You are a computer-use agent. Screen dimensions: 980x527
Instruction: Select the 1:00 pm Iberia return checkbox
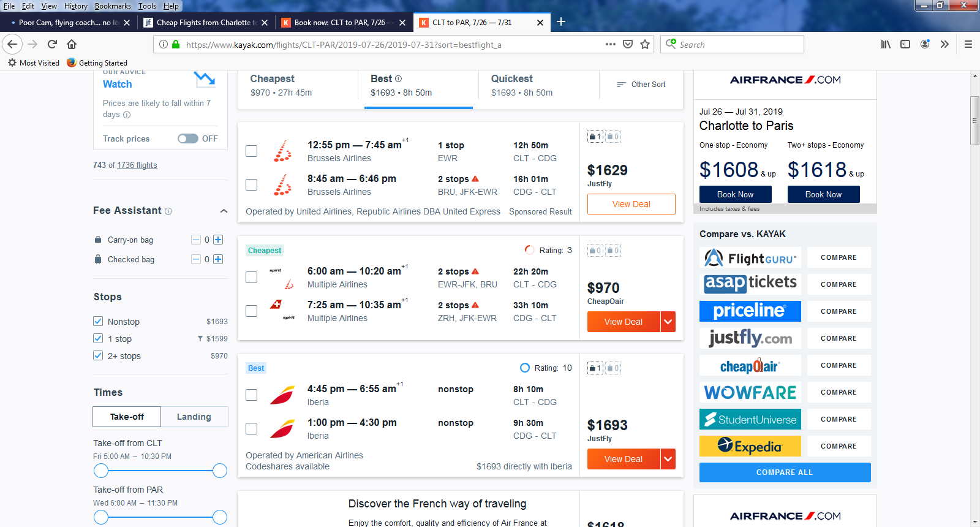251,428
